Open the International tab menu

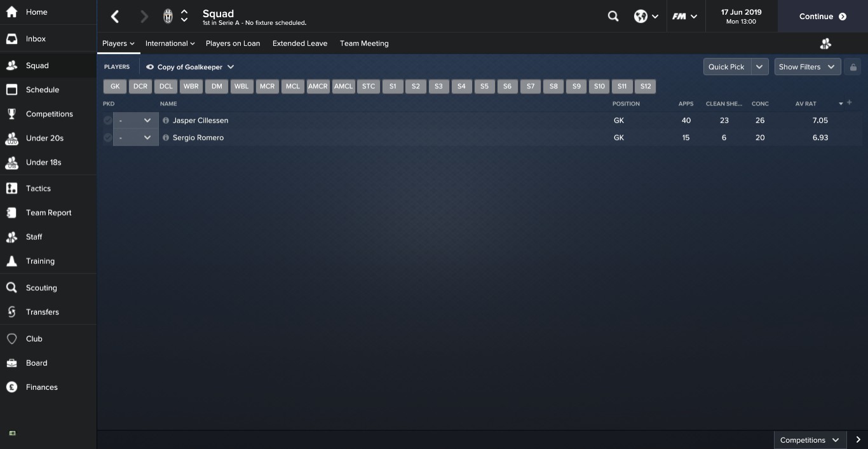tap(170, 43)
